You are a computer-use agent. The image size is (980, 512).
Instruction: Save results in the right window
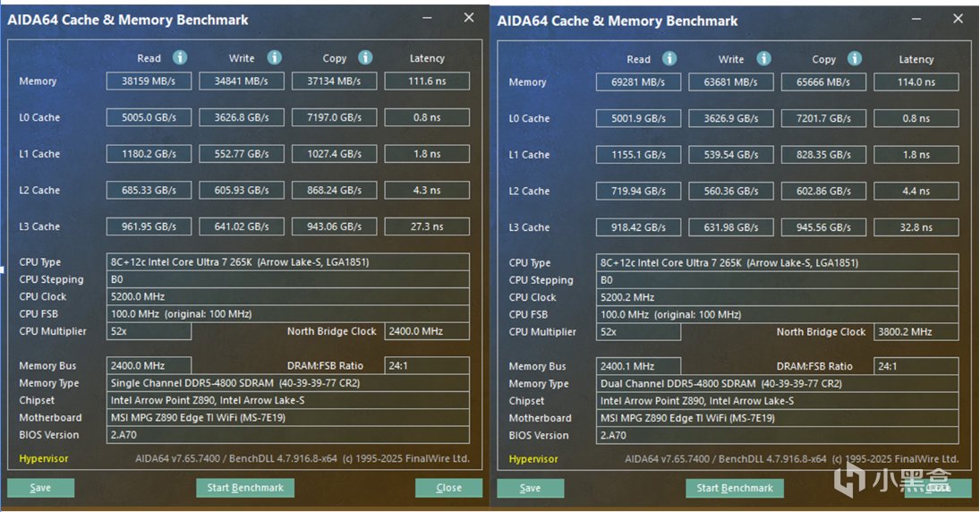530,488
